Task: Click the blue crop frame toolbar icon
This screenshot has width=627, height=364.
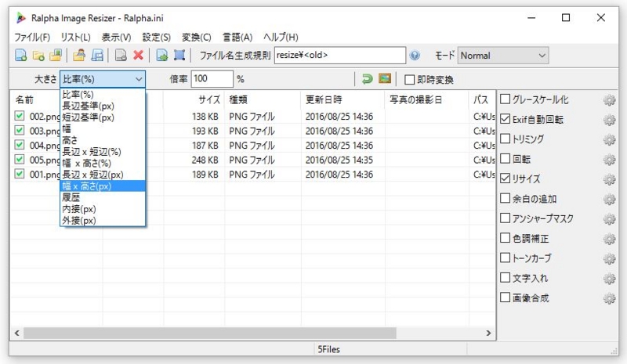Action: 179,56
